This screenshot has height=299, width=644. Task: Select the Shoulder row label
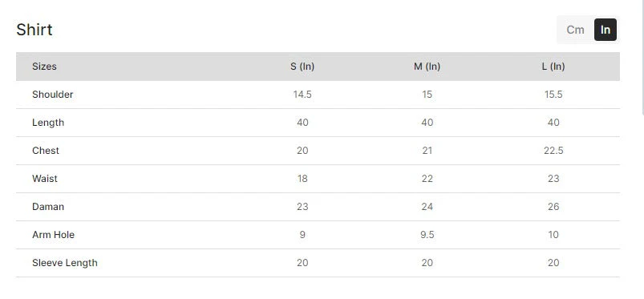(53, 95)
